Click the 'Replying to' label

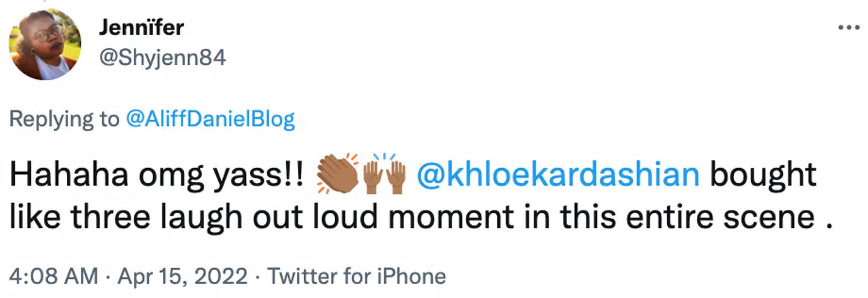coord(64,119)
